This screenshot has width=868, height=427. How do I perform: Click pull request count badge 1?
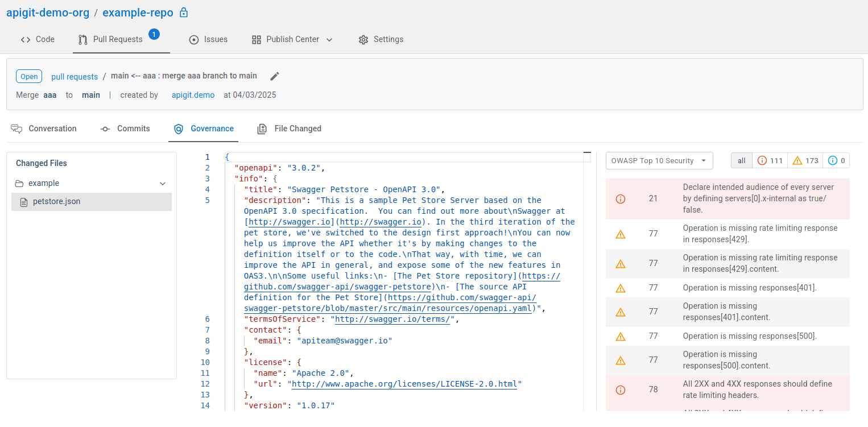[x=154, y=34]
